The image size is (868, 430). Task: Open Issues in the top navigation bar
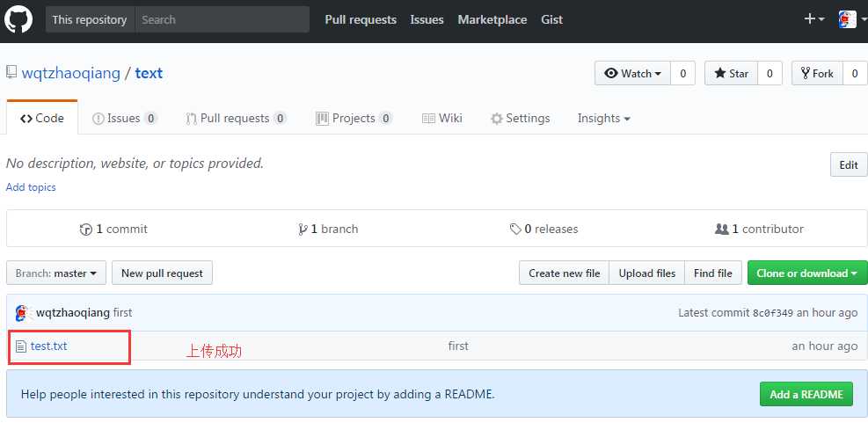(427, 19)
